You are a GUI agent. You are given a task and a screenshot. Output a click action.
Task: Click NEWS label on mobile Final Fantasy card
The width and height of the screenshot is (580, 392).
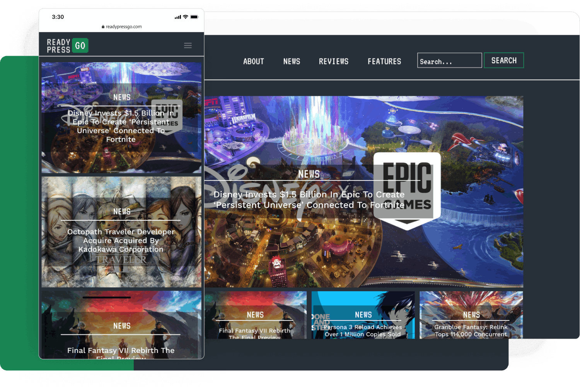tap(122, 326)
